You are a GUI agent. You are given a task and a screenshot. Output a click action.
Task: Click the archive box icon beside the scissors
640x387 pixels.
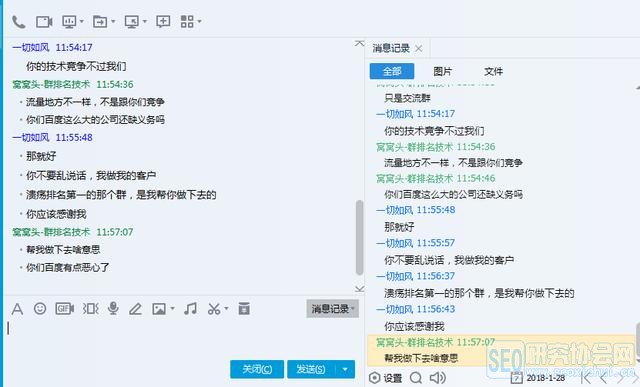click(244, 309)
